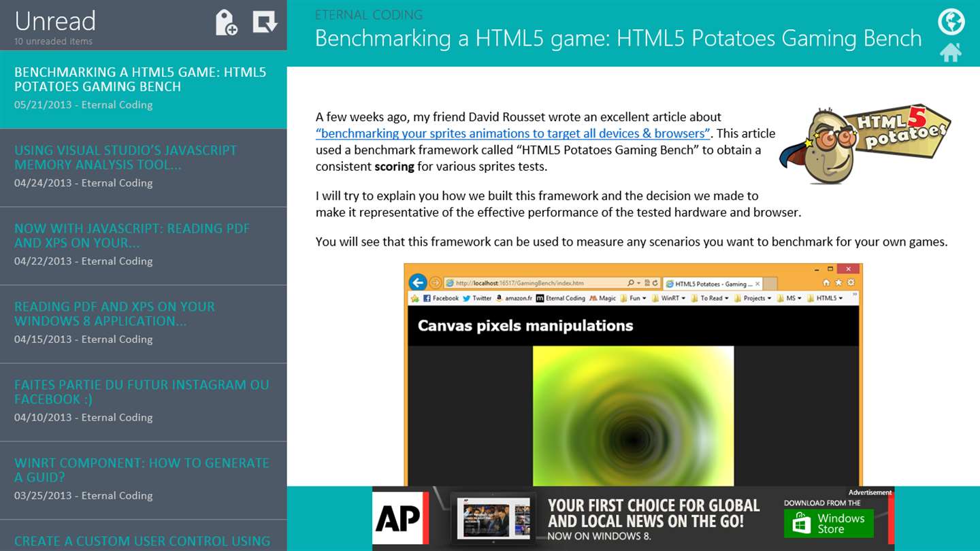Image resolution: width=980 pixels, height=551 pixels.
Task: Open WinRT Component: How to Generate a GUID
Action: pos(144,481)
